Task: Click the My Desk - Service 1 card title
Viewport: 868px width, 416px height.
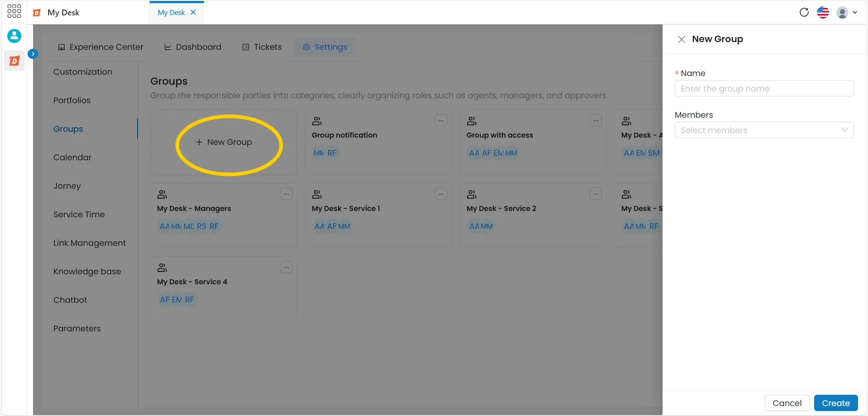Action: (x=346, y=209)
